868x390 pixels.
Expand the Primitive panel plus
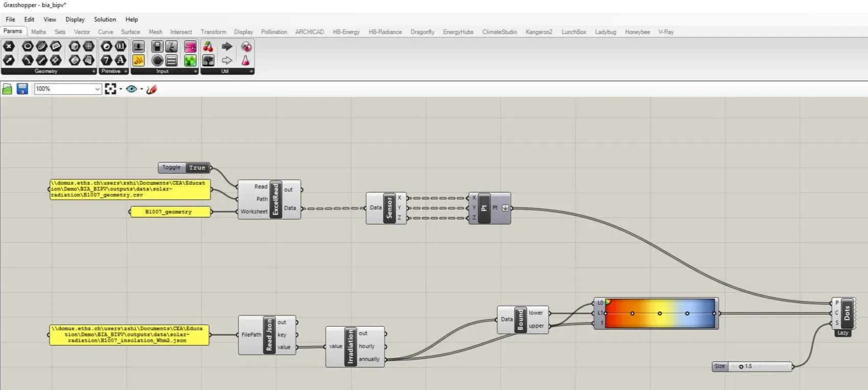[126, 71]
